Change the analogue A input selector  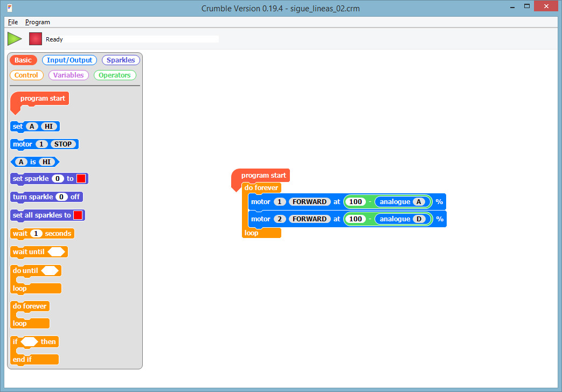(x=419, y=202)
